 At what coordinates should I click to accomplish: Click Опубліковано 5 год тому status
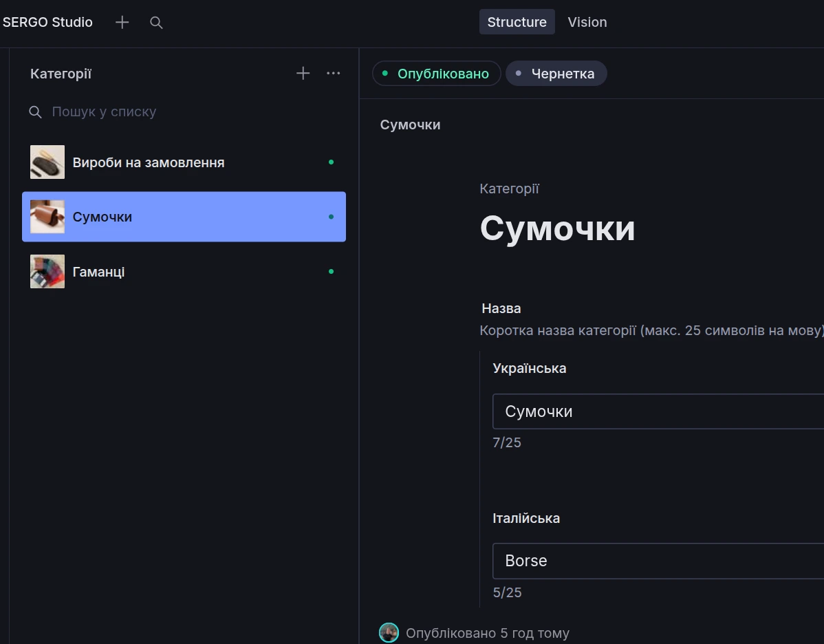(487, 633)
